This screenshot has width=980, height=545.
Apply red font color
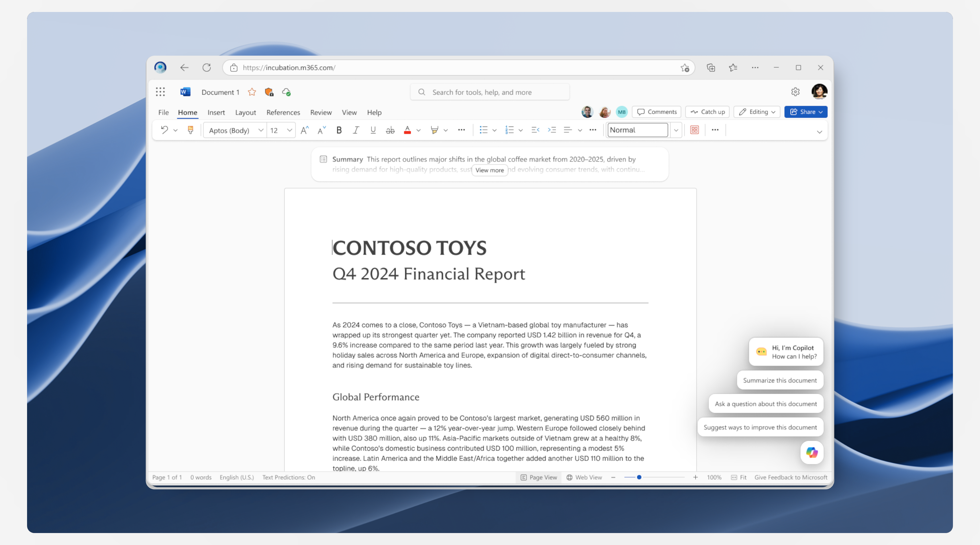click(x=407, y=130)
